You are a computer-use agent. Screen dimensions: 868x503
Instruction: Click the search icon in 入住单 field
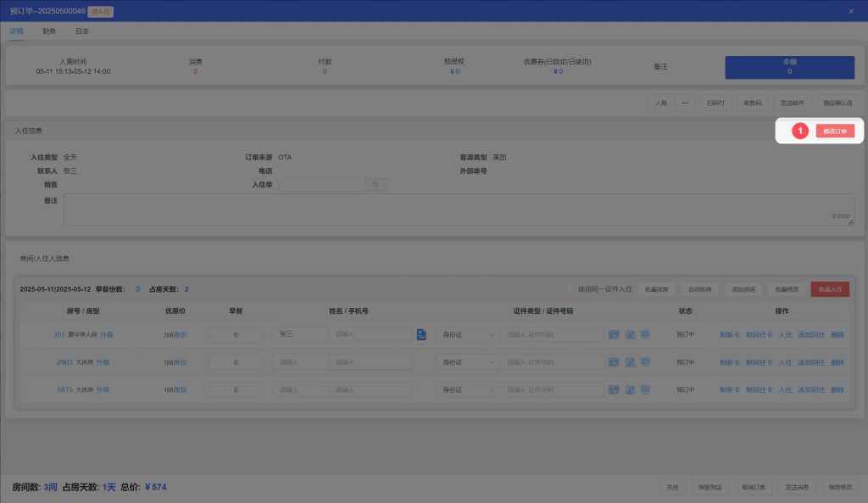pyautogui.click(x=376, y=184)
